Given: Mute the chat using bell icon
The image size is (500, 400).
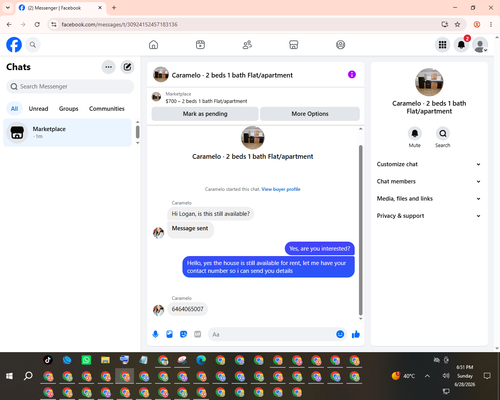Looking at the screenshot, I should click(414, 134).
